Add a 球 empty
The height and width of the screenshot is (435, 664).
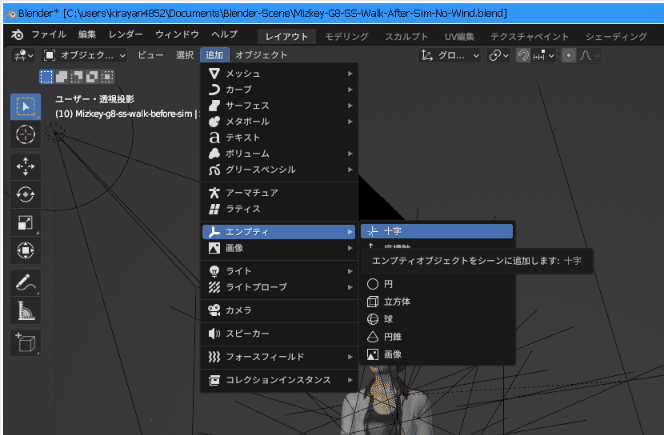(437, 319)
